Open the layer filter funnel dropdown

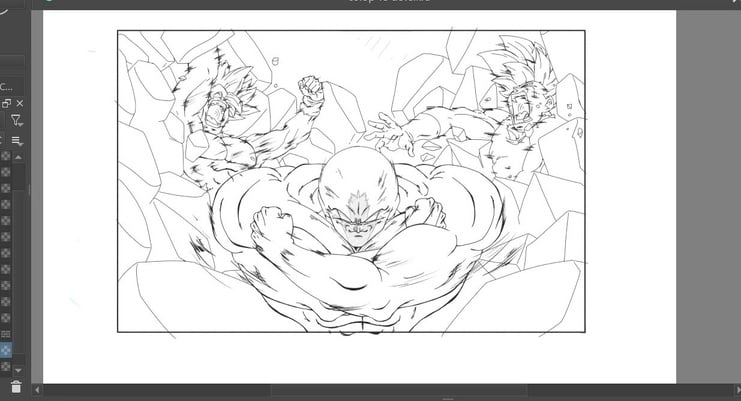coord(17,121)
